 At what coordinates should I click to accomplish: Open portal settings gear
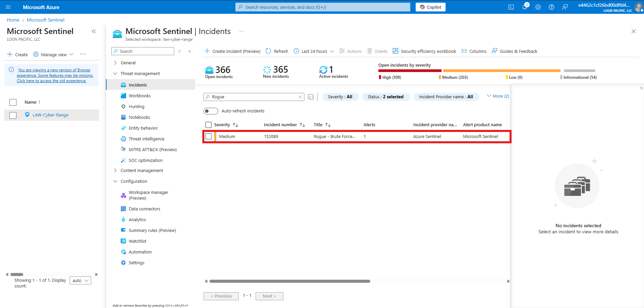pos(538,7)
